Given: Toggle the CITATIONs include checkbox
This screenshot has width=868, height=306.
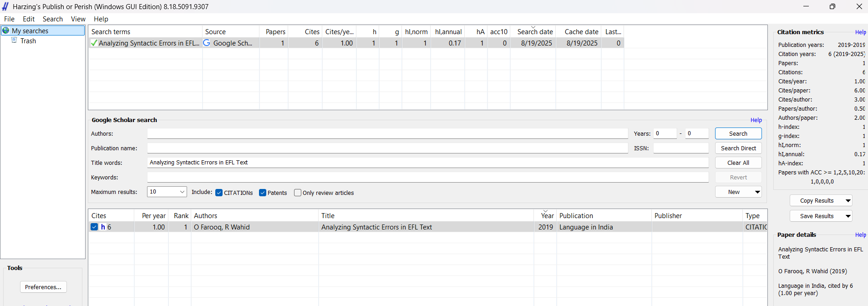Looking at the screenshot, I should 219,193.
